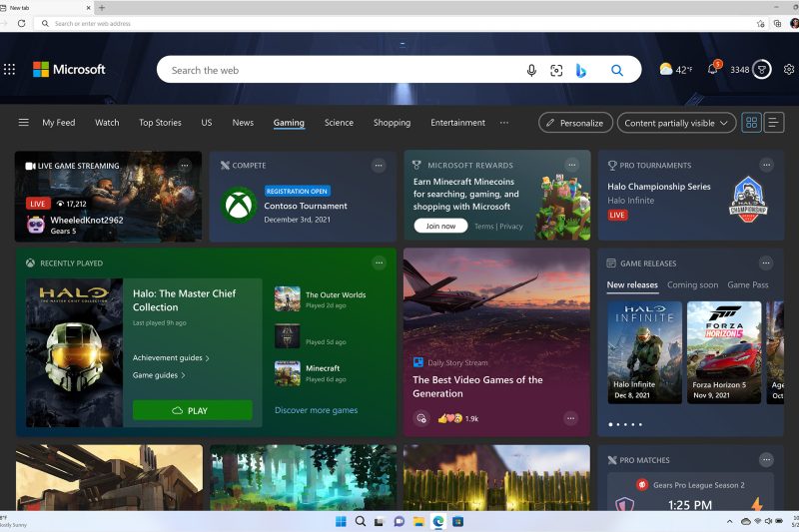Open Forza Horizon 5 release tile
The image size is (799, 532).
(x=724, y=352)
